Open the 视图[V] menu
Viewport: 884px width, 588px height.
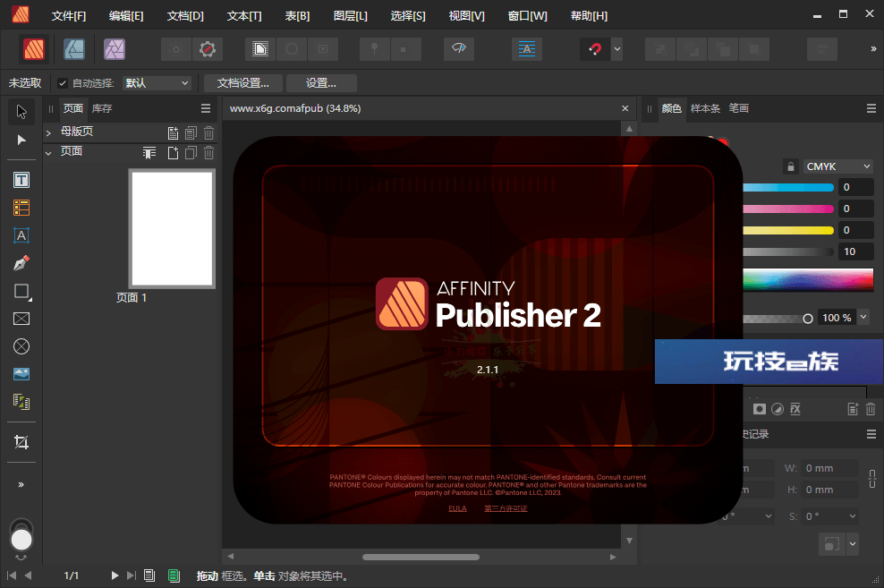point(467,16)
